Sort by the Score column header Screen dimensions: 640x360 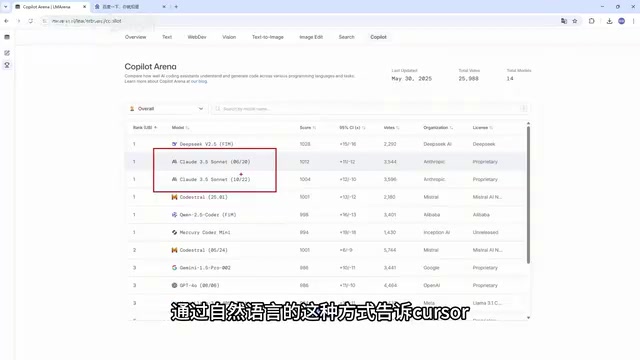tap(308, 128)
